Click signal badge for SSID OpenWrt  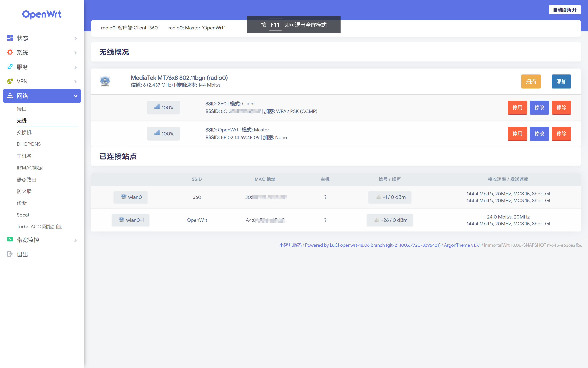163,134
